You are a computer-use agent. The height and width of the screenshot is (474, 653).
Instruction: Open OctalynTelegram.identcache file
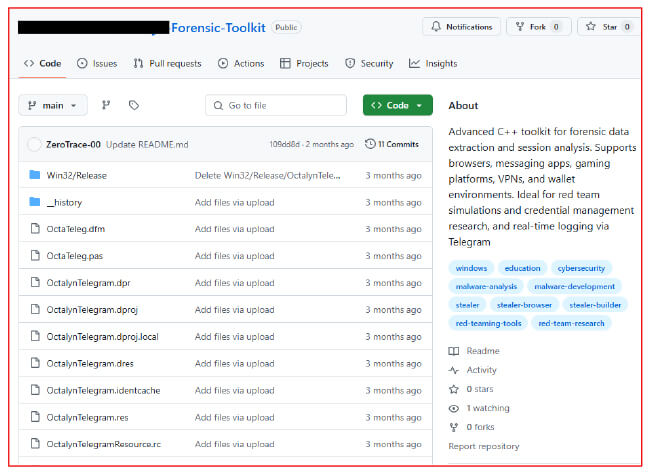tap(103, 390)
